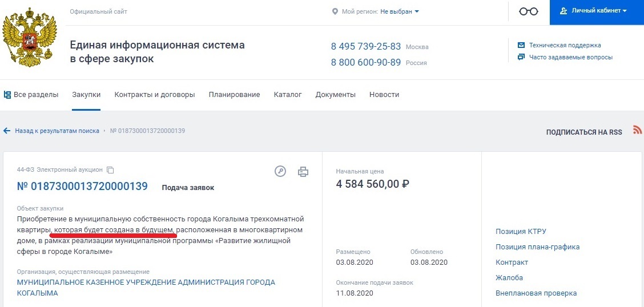Click the Позиция плана-графика link
Image resolution: width=644 pixels, height=307 pixels.
tap(538, 247)
